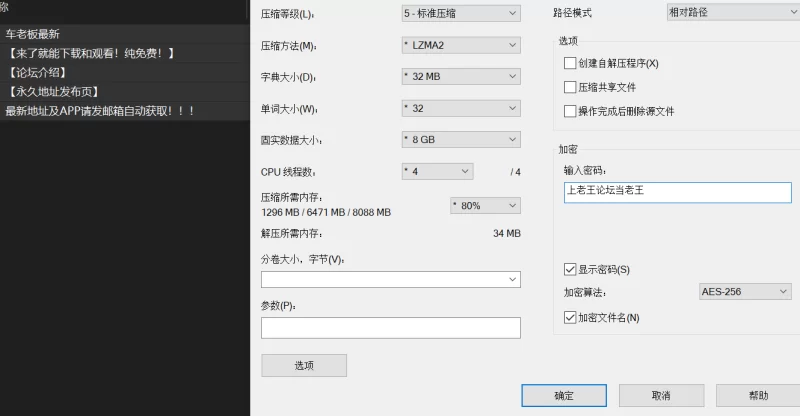The width and height of the screenshot is (800, 416).
Task: Expand the 单词大小 dropdown showing 32
Action: (x=461, y=108)
